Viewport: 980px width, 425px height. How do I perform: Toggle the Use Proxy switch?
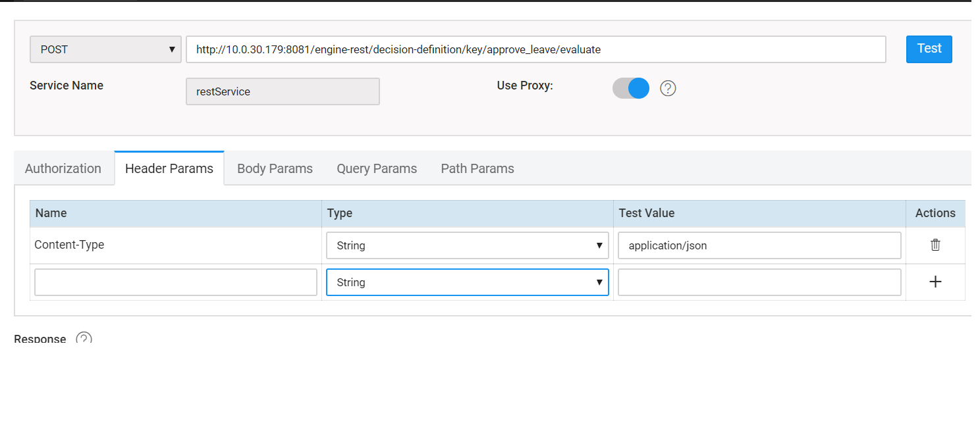click(631, 88)
